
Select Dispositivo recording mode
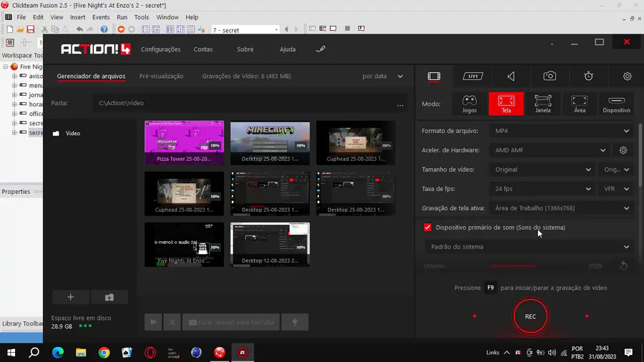coord(616,104)
